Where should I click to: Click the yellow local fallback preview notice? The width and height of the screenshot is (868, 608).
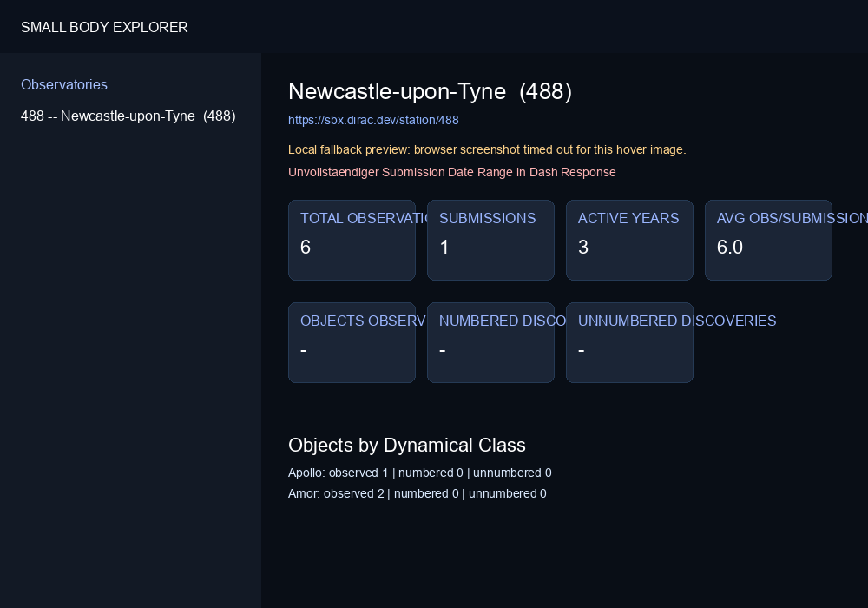click(x=487, y=149)
